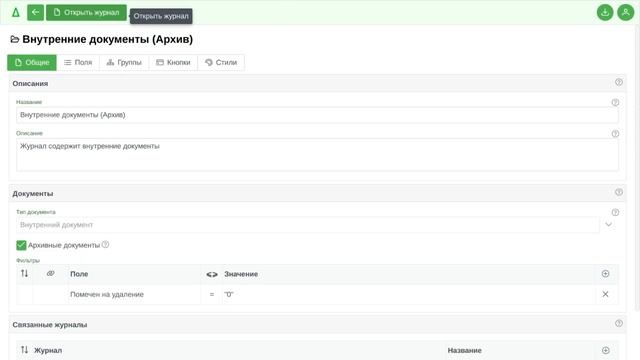This screenshot has width=640, height=360.
Task: Click the sort icon in filters header
Action: (x=24, y=273)
